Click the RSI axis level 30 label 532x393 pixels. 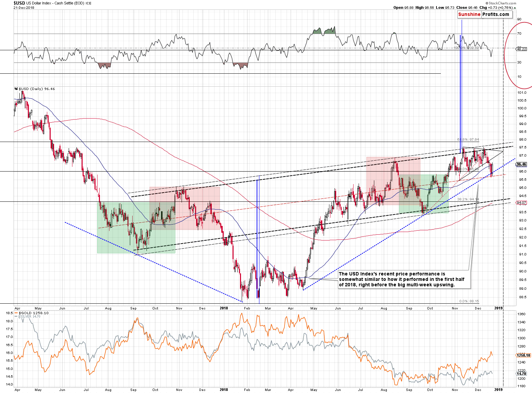click(519, 62)
